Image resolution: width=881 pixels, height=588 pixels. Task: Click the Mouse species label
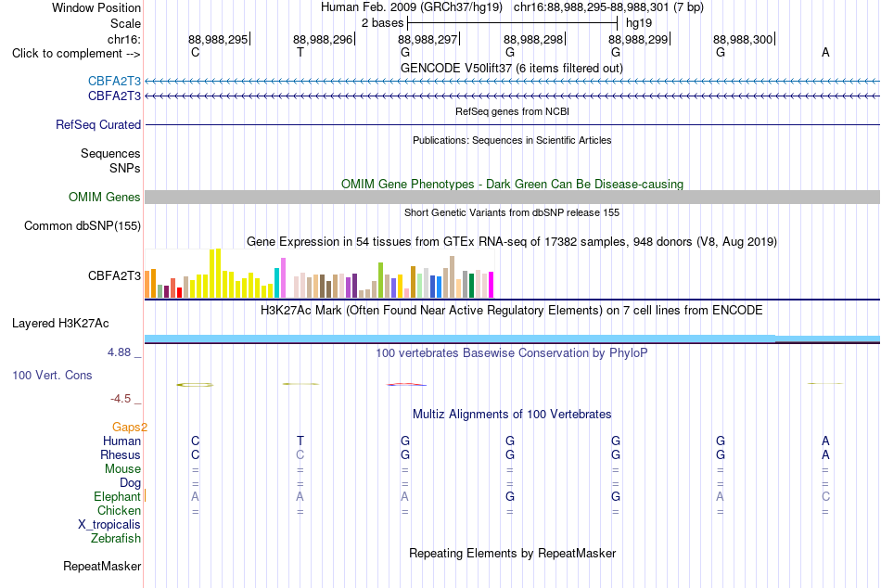pyautogui.click(x=122, y=469)
